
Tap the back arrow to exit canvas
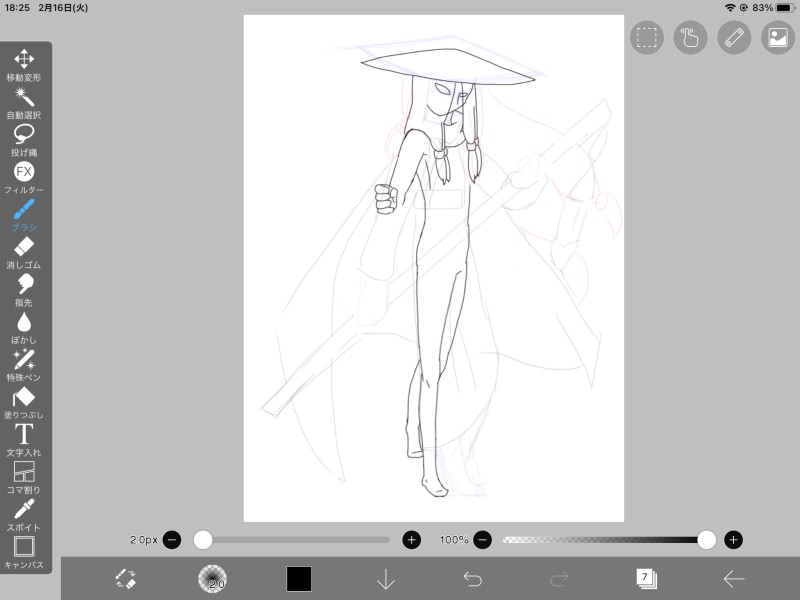[x=734, y=579]
